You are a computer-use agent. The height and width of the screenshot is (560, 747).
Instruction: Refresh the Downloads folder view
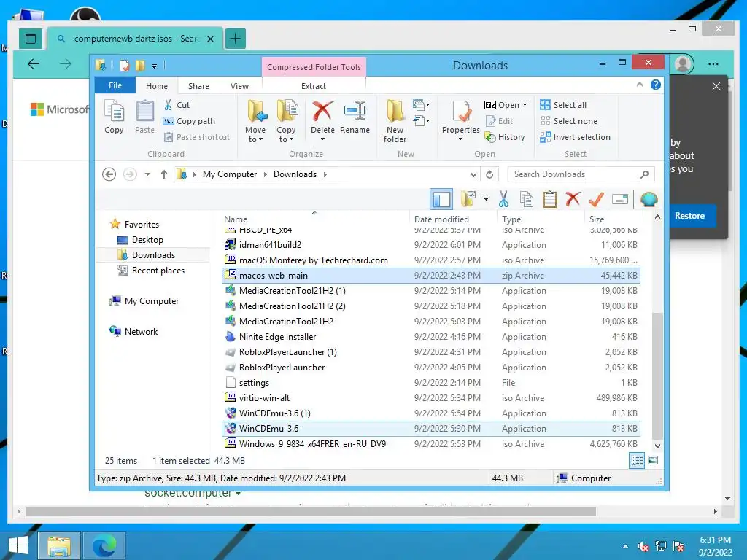[489, 174]
